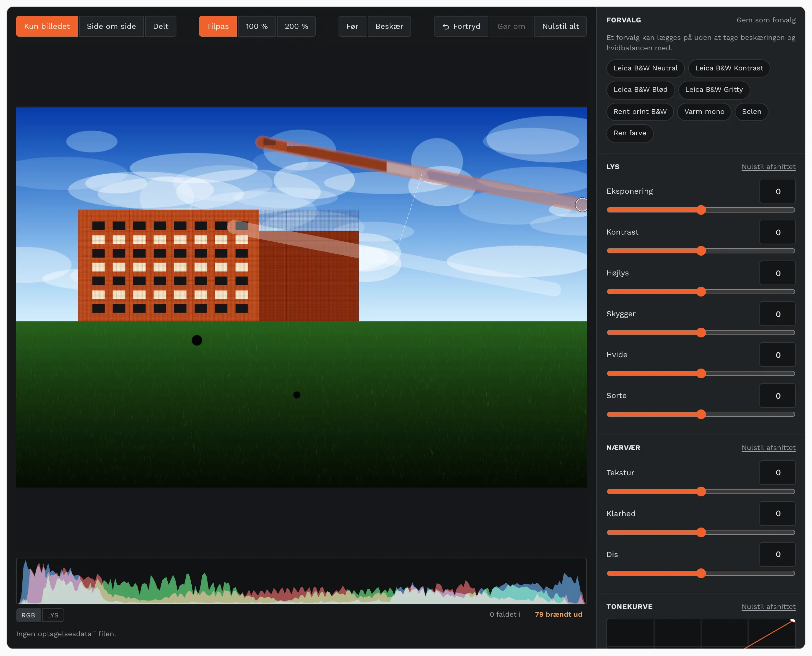Click the Eksponering slider handle

point(701,210)
